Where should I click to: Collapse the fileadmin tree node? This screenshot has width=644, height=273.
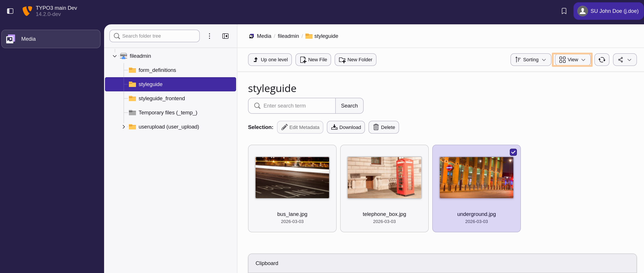click(114, 56)
